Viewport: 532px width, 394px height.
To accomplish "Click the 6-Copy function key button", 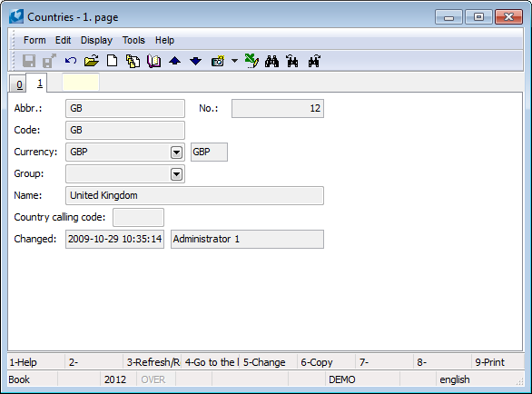I will tap(327, 362).
